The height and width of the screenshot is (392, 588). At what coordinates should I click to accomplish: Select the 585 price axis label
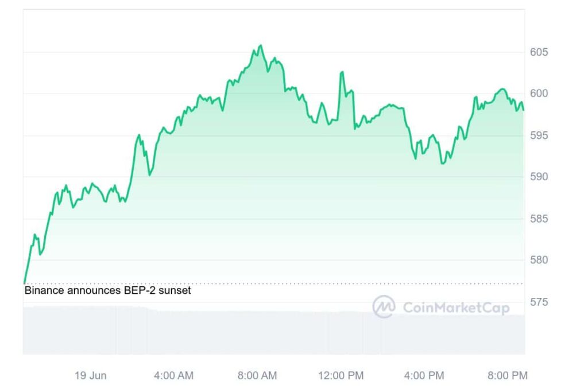pos(539,219)
